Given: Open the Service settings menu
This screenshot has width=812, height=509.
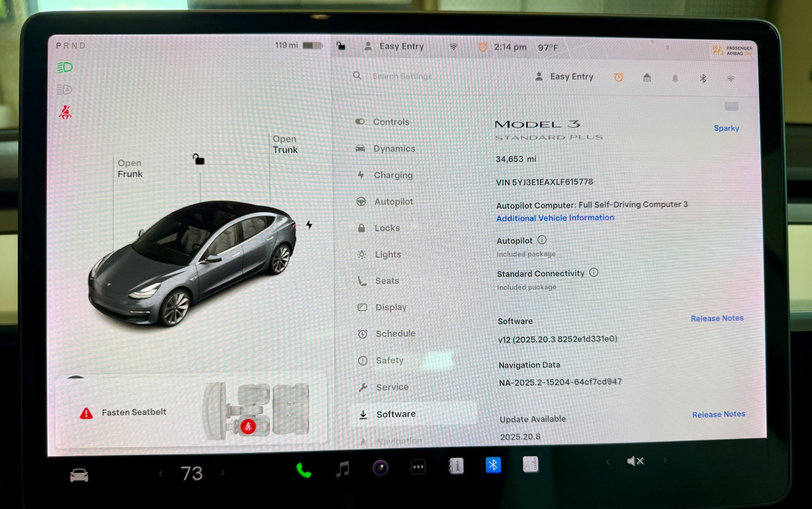Looking at the screenshot, I should [x=384, y=387].
